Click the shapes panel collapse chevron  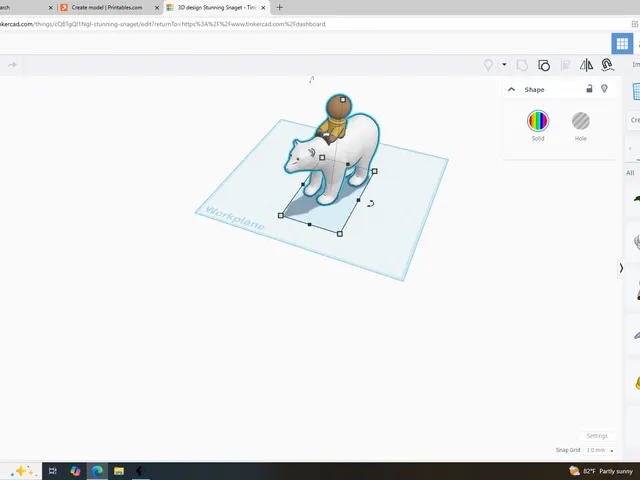[x=621, y=268]
